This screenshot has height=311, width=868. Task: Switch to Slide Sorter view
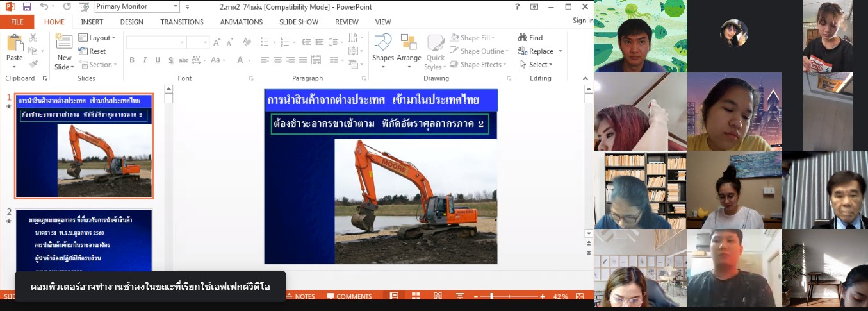[x=416, y=296]
